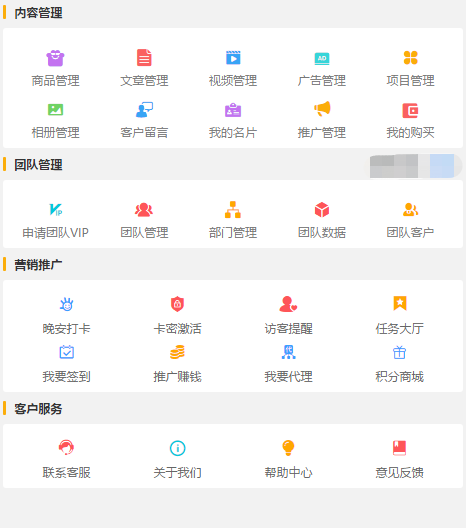Click the blurred button beside 团队管理 heading
Screen dimensions: 466x528
(x=415, y=166)
